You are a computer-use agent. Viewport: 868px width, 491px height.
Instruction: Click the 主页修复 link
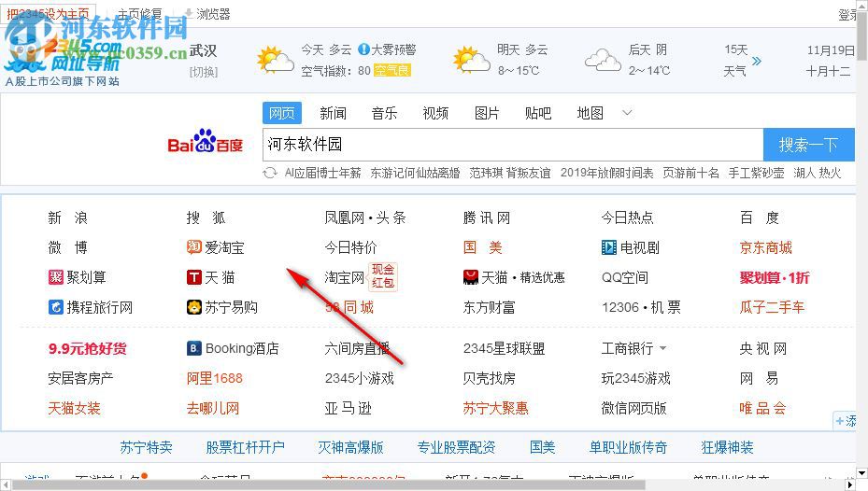tap(139, 14)
